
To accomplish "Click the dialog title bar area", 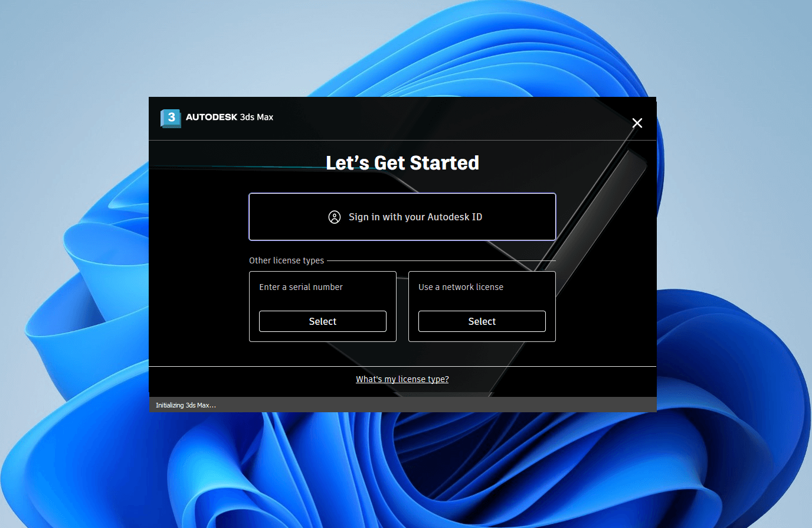I will pyautogui.click(x=402, y=118).
